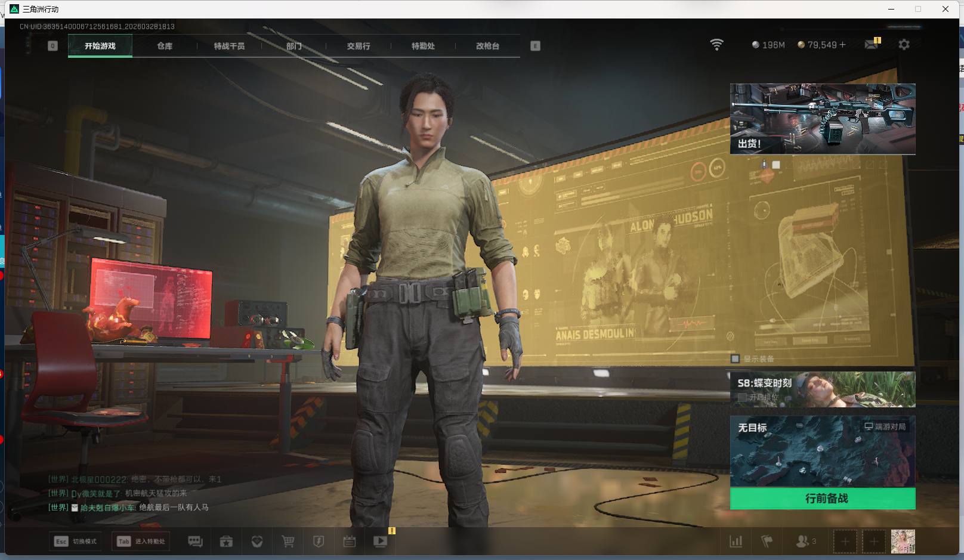Click the Tab 进入特勤处 button

tap(141, 542)
